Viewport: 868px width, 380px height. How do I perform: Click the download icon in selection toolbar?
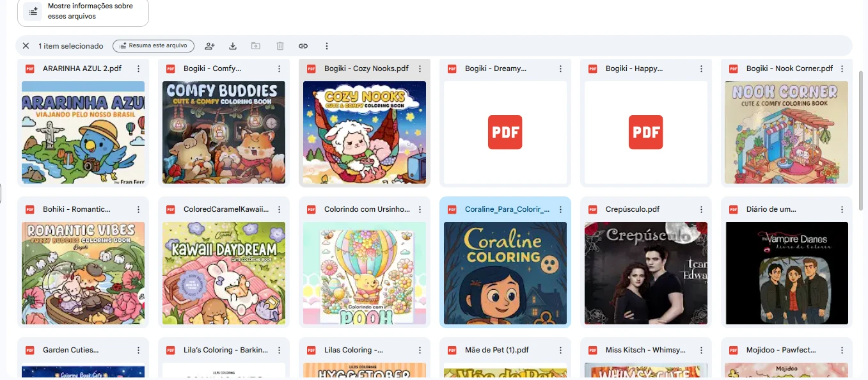point(233,46)
